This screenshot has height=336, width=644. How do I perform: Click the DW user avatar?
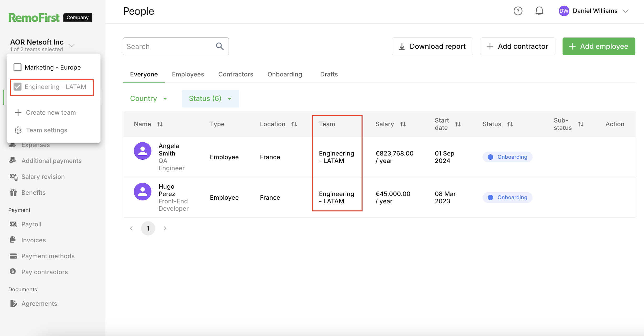click(564, 11)
